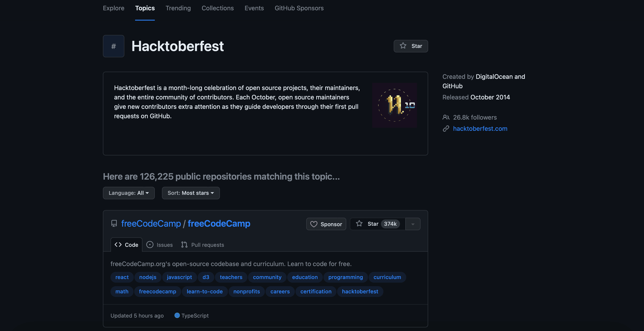Click the hacktoberfest topic tag
The width and height of the screenshot is (644, 331).
pyautogui.click(x=360, y=291)
